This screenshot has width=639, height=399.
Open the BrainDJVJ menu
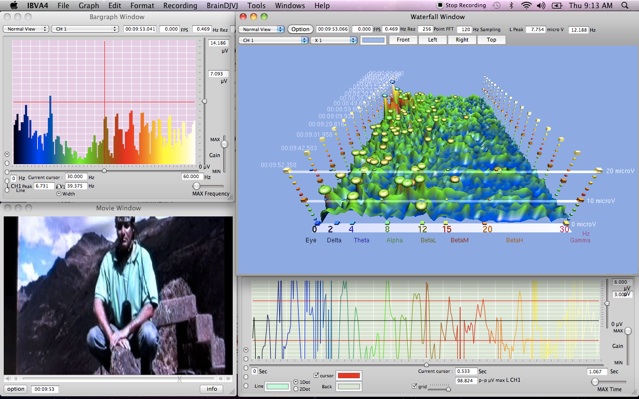click(x=222, y=5)
